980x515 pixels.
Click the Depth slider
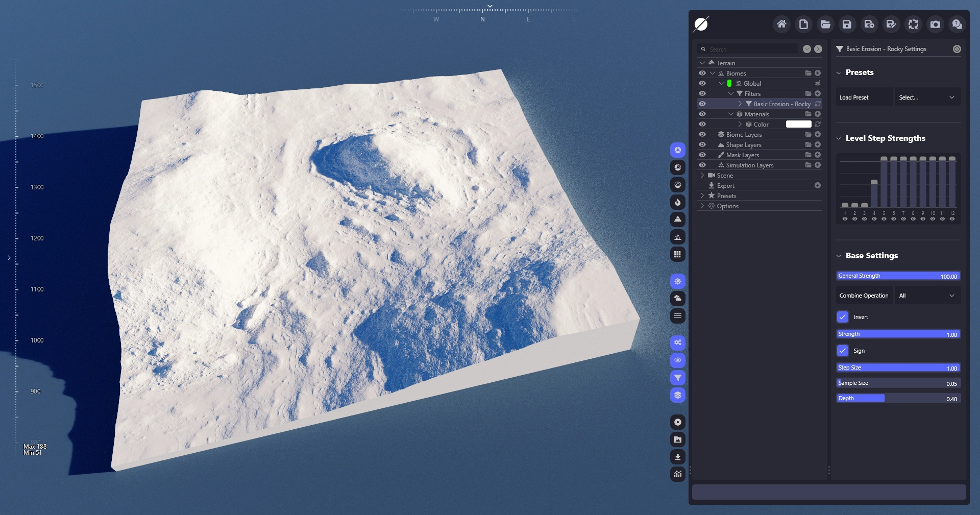(898, 399)
